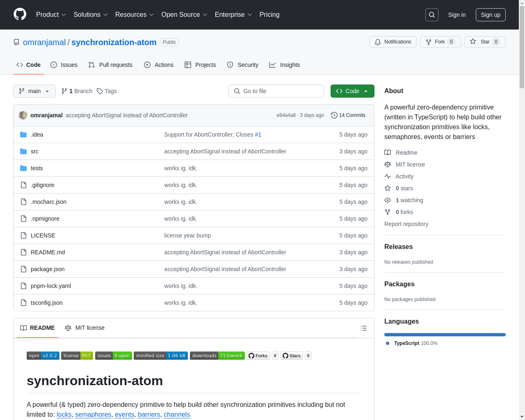Click the Go to file search field

(x=276, y=91)
